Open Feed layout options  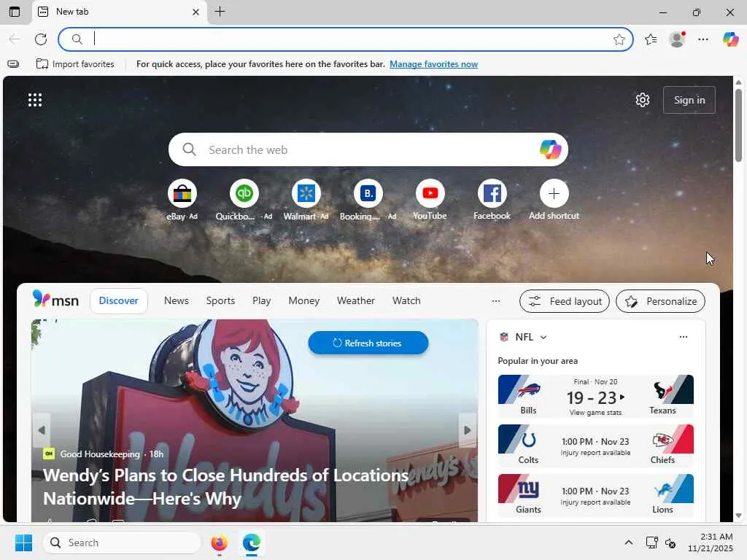point(565,301)
